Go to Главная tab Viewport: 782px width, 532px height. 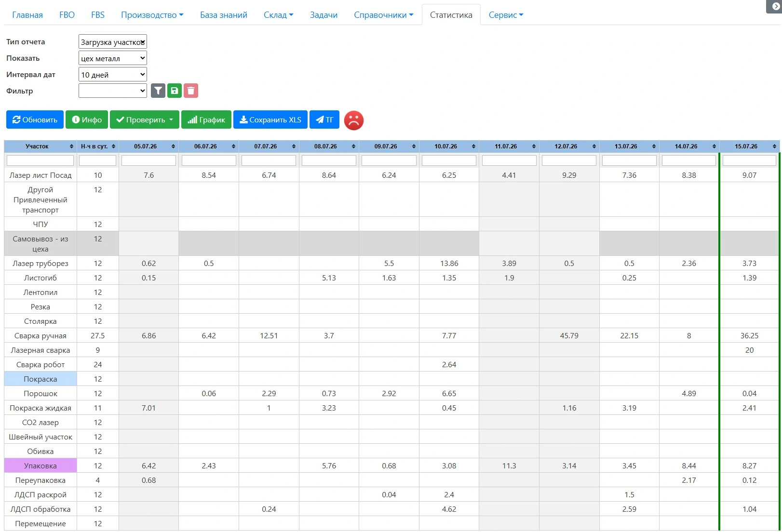(27, 15)
